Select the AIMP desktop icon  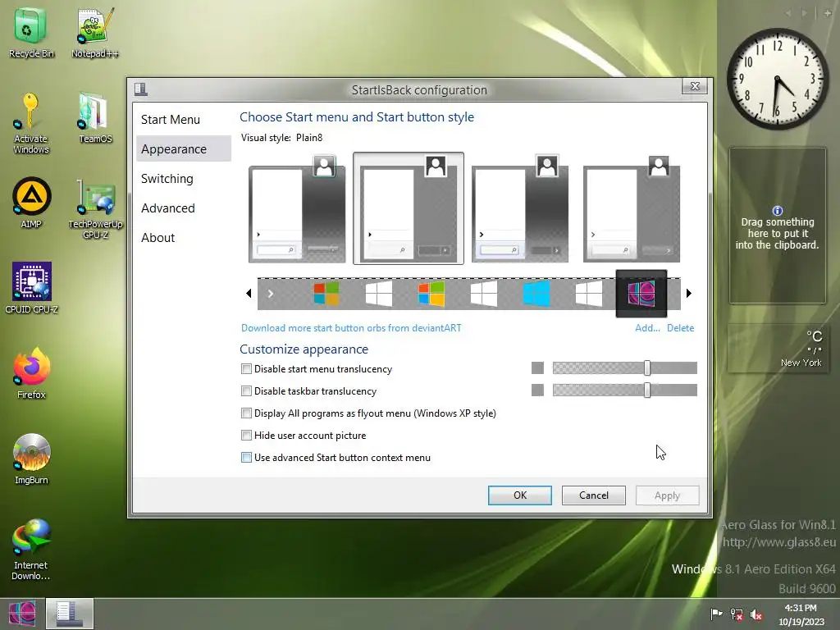[x=31, y=203]
